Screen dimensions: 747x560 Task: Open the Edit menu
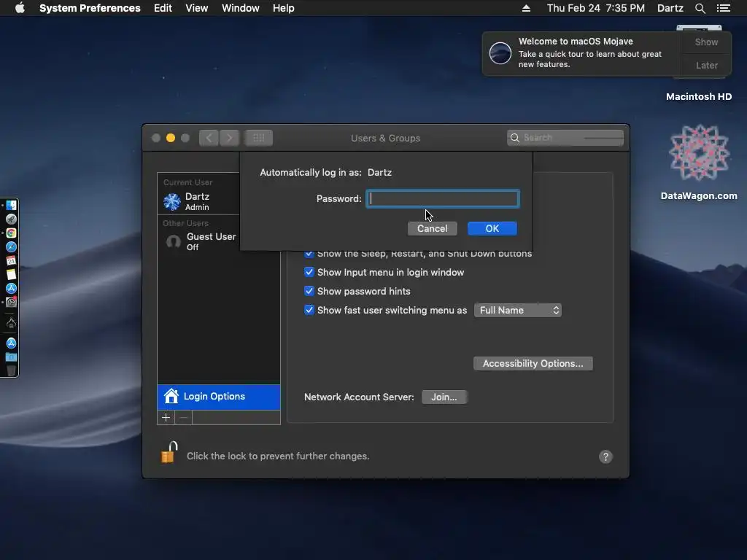click(x=163, y=8)
